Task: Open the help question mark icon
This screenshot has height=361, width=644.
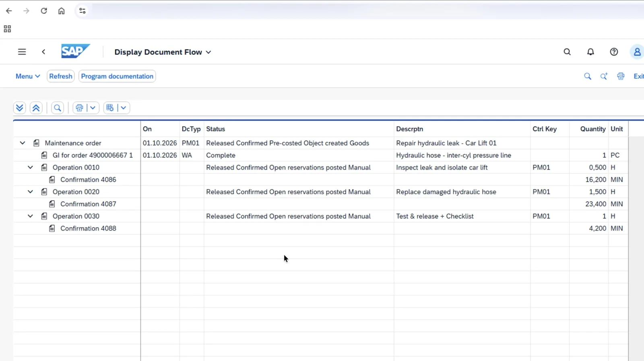Action: (614, 52)
